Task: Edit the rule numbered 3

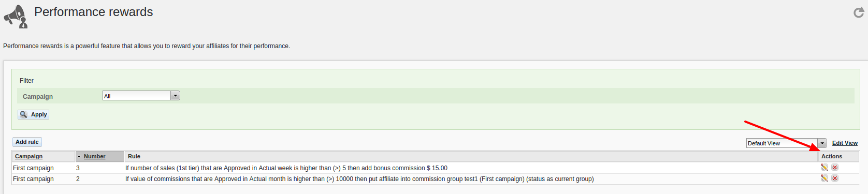Action: point(824,167)
